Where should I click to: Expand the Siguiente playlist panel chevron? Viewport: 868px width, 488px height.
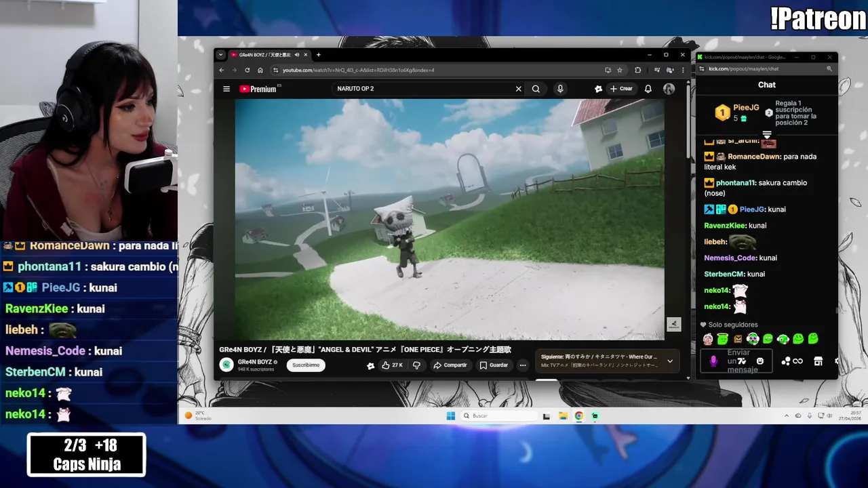[x=670, y=361]
